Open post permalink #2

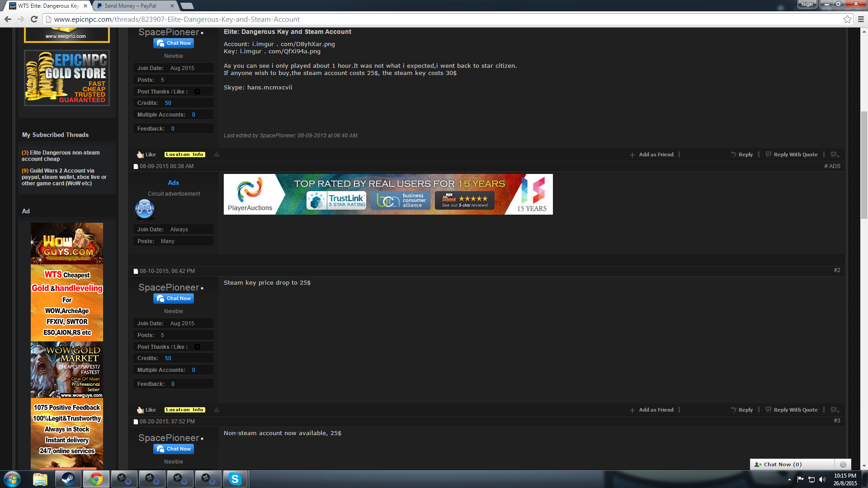pos(837,270)
